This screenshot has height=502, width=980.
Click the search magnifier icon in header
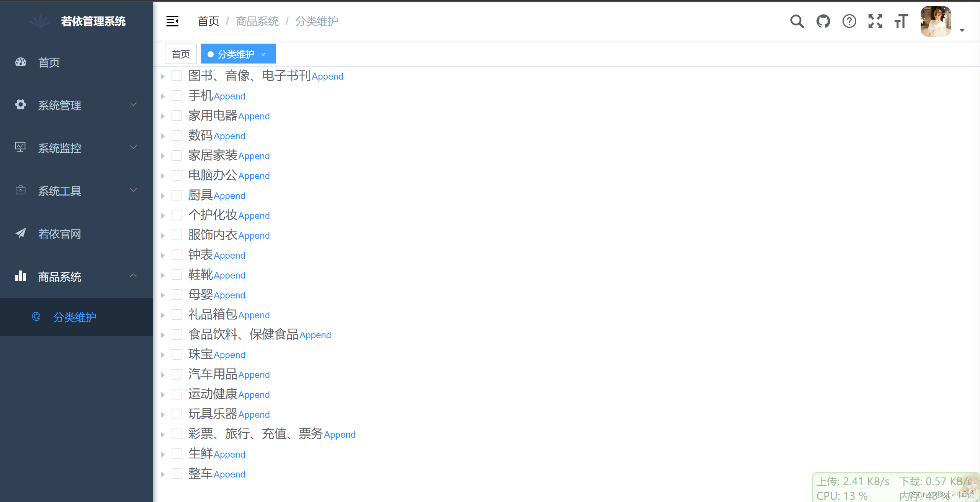797,21
